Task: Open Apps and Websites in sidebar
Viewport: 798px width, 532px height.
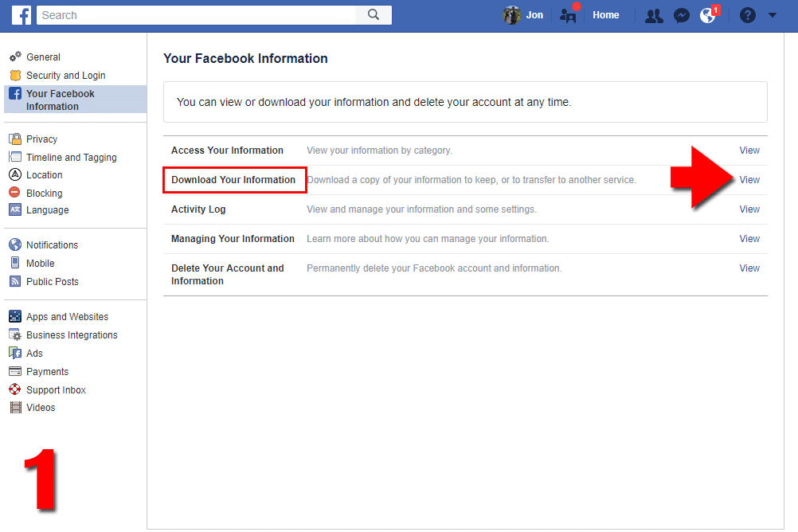Action: (x=67, y=317)
